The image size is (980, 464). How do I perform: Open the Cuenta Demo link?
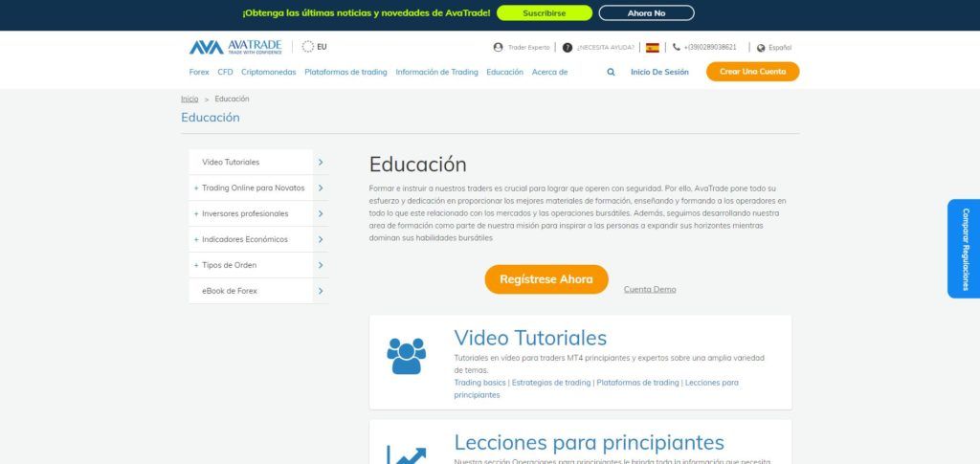(650, 289)
